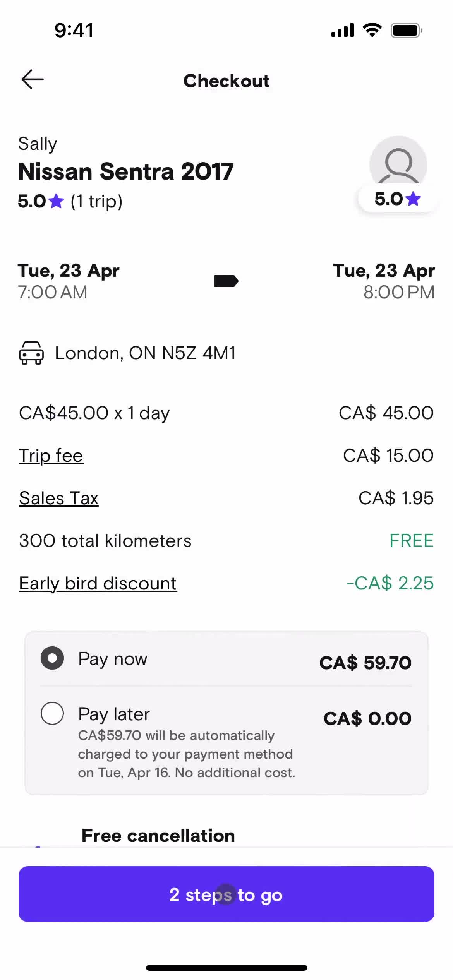Tap the purple star next to 5.0 rating
Image resolution: width=453 pixels, height=980 pixels.
pos(57,201)
